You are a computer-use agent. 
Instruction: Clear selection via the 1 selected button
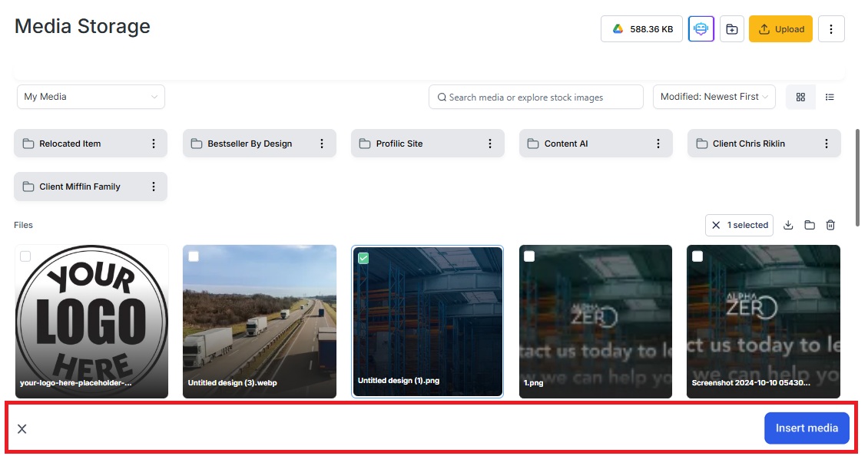(x=739, y=225)
